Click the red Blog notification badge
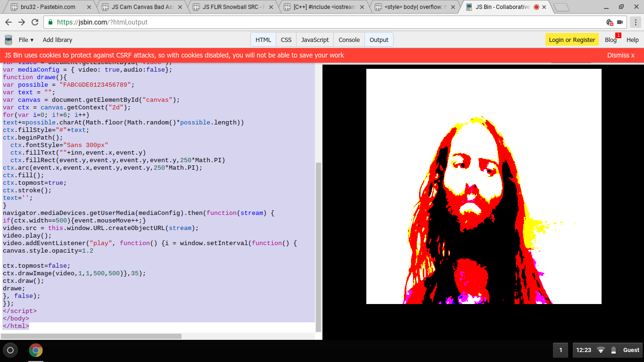The image size is (644, 362). point(618,35)
